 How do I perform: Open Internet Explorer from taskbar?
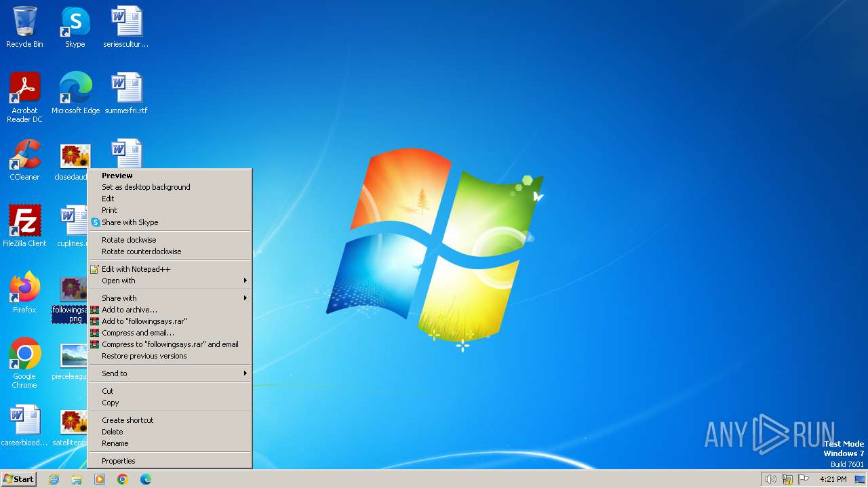click(x=54, y=479)
